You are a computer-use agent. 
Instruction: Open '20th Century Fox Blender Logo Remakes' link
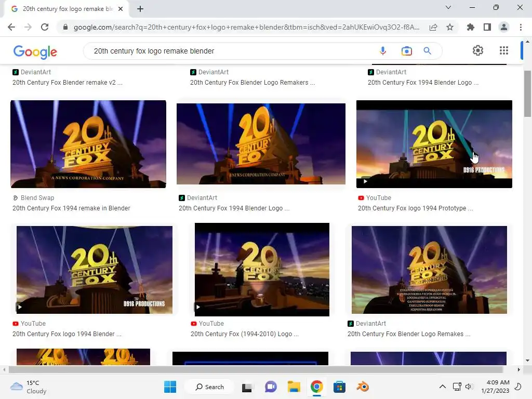pos(409,334)
